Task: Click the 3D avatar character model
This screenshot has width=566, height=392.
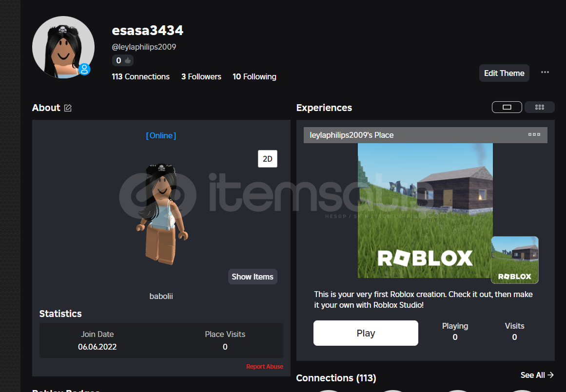Action: point(162,214)
